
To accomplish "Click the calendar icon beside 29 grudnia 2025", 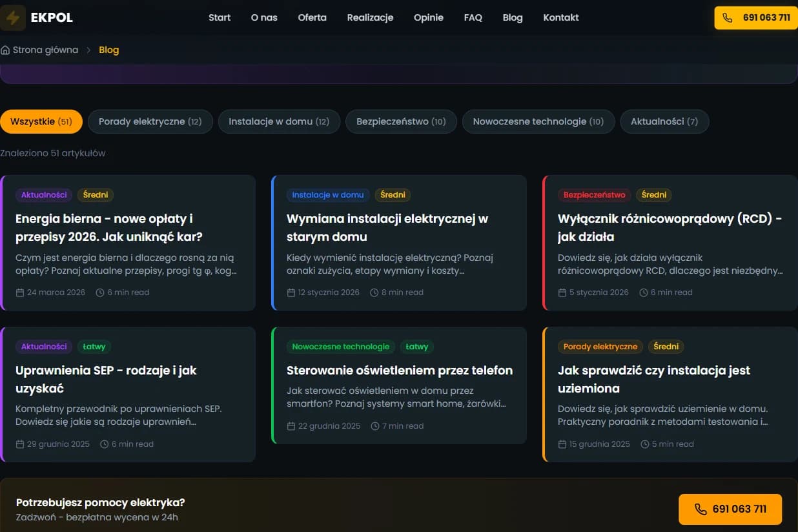I will pos(20,444).
